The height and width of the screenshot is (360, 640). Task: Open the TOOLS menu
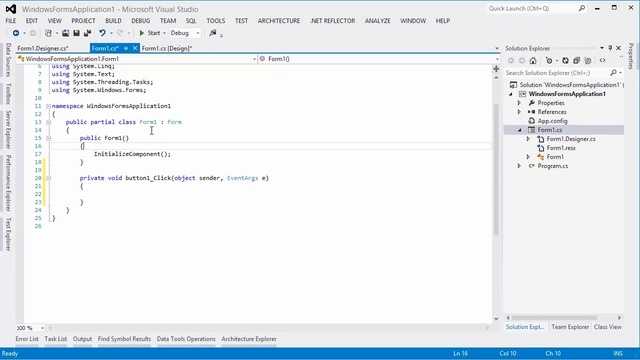pos(216,21)
